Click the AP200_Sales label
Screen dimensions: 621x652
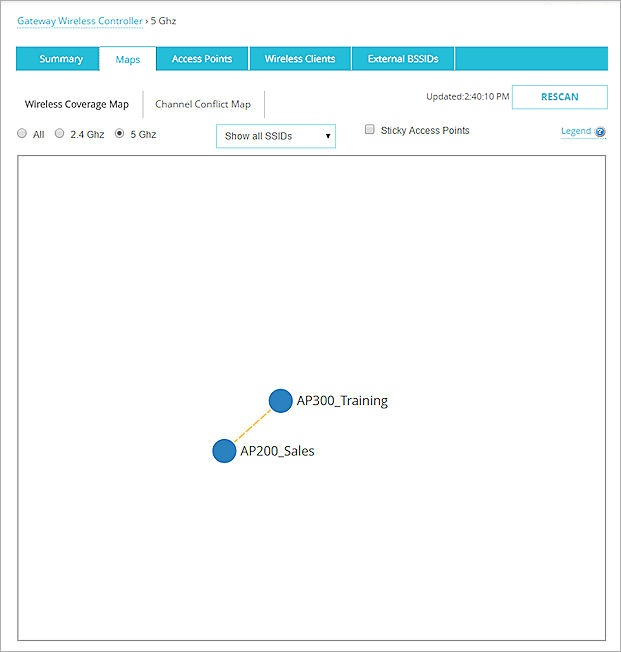click(x=277, y=451)
